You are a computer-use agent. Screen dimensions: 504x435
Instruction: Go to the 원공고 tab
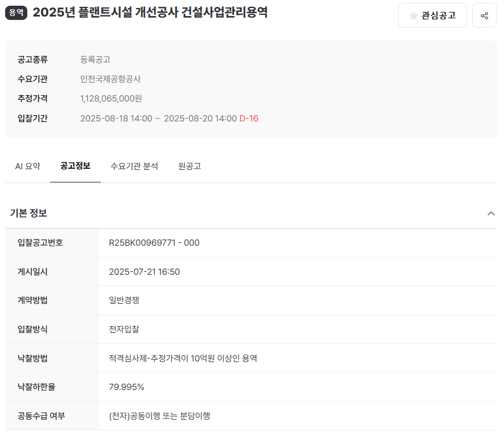tap(189, 166)
